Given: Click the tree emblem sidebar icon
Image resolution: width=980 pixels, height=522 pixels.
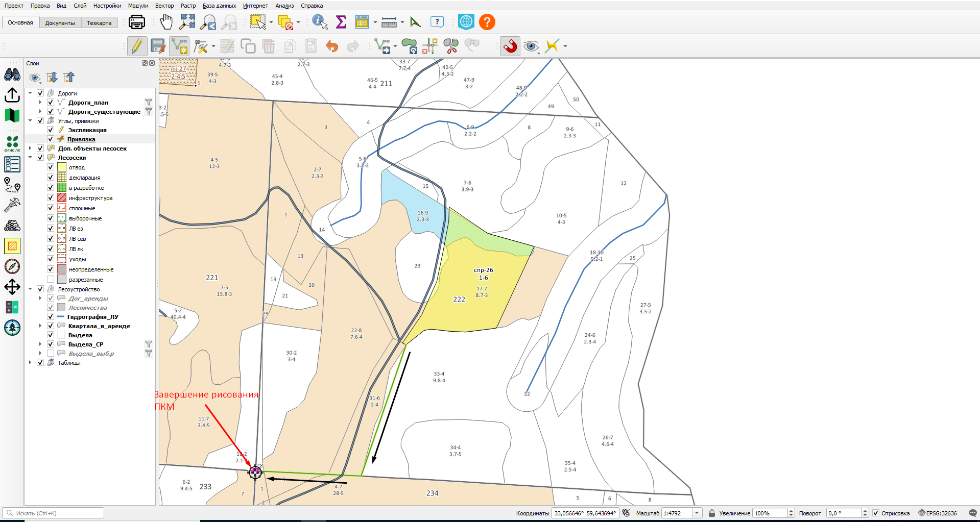Looking at the screenshot, I should [12, 328].
